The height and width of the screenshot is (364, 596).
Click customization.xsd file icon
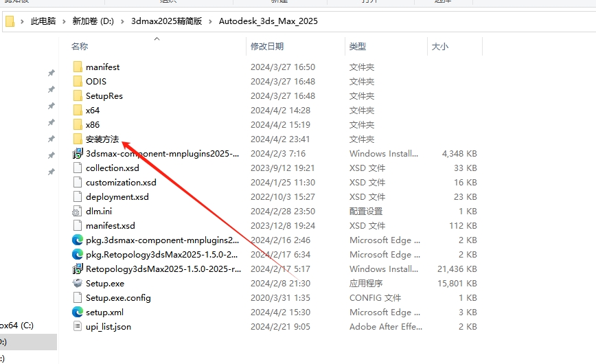78,183
